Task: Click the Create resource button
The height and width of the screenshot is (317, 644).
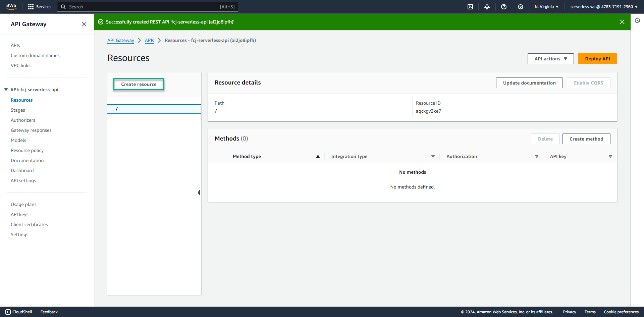Action: [x=139, y=84]
